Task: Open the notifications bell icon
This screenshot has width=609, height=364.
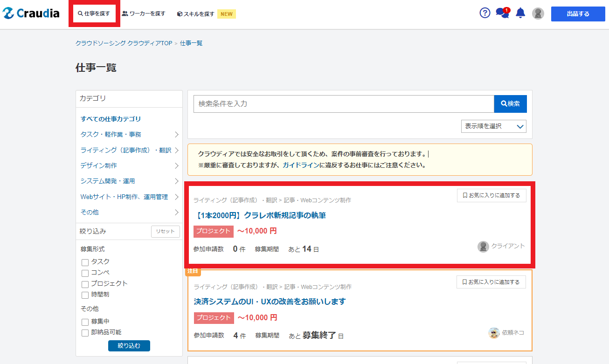Action: click(520, 14)
